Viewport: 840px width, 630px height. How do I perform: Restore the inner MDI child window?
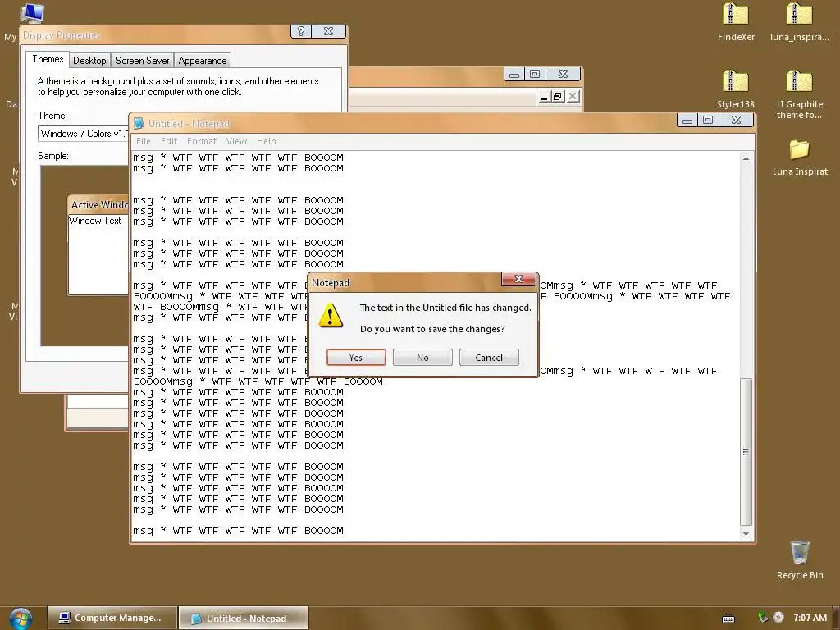point(558,97)
